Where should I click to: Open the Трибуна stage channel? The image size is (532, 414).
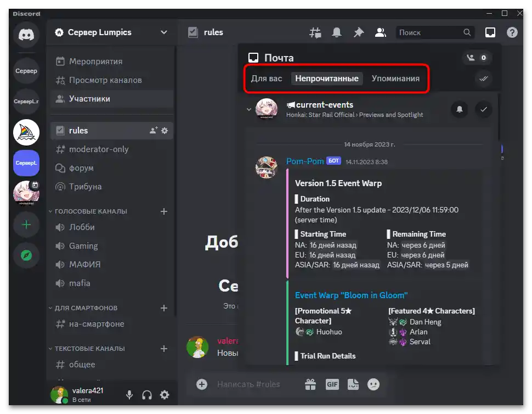112,187
